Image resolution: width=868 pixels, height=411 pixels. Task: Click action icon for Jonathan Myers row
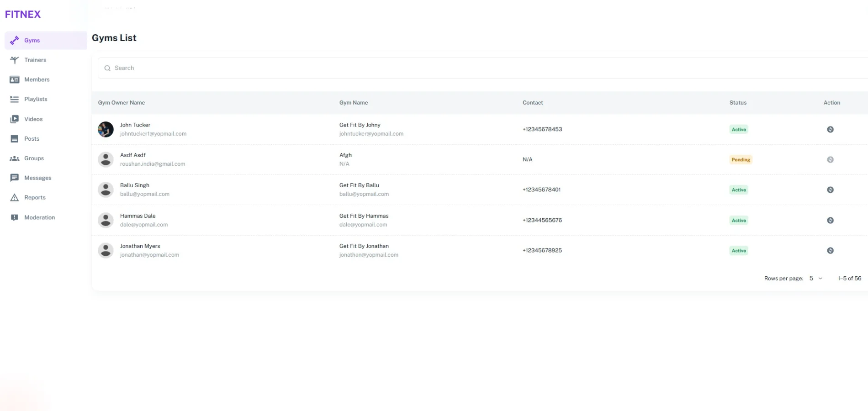(830, 250)
